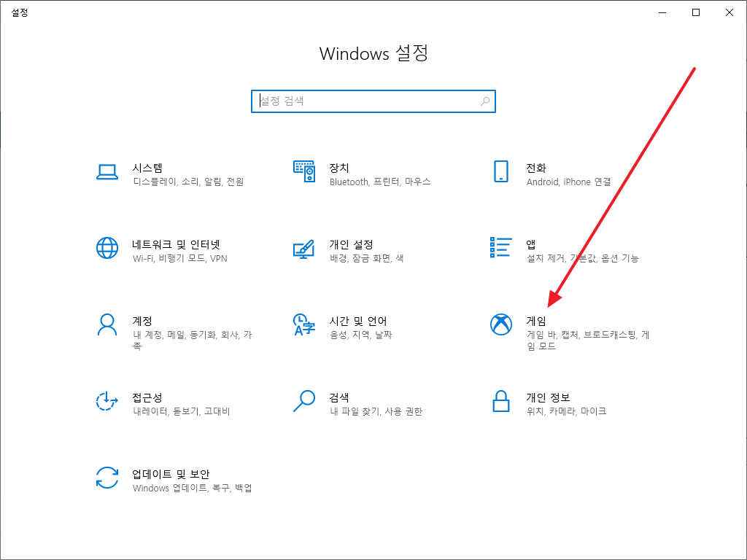This screenshot has width=747, height=560.
Task: Click the text Wi-Fi, 비행기 모드, VPN
Action: (180, 258)
